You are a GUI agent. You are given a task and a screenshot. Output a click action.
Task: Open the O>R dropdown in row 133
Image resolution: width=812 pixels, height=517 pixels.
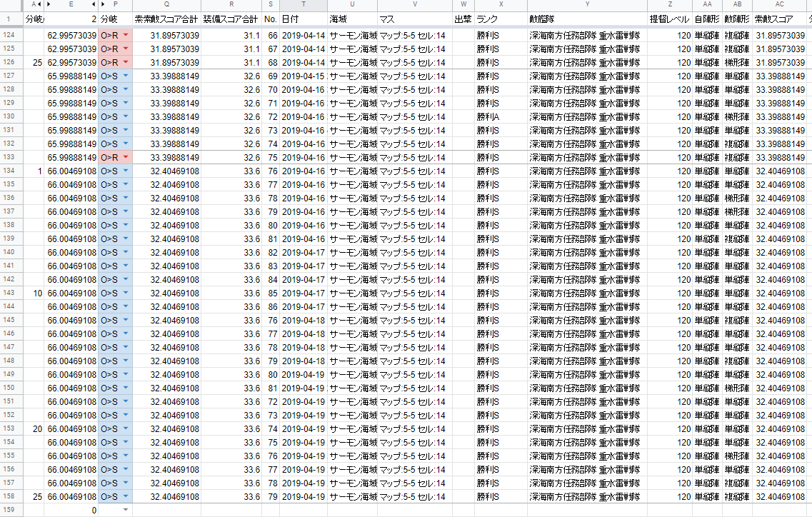point(125,157)
